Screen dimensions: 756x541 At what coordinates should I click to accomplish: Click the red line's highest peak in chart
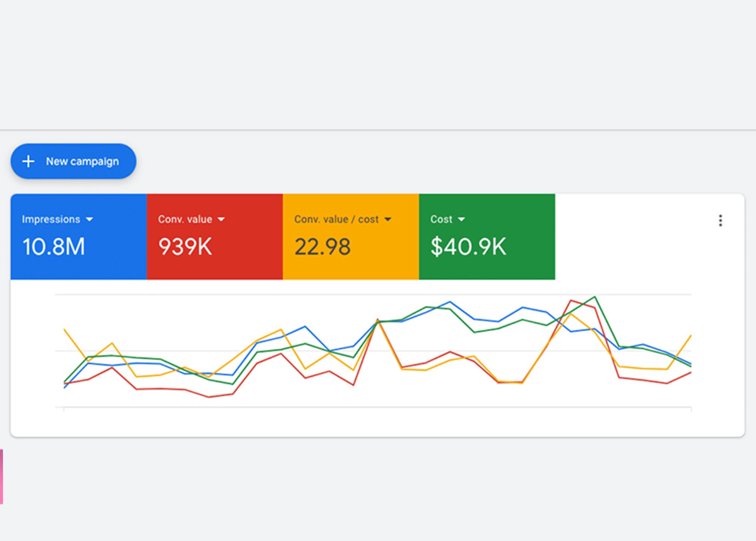571,300
